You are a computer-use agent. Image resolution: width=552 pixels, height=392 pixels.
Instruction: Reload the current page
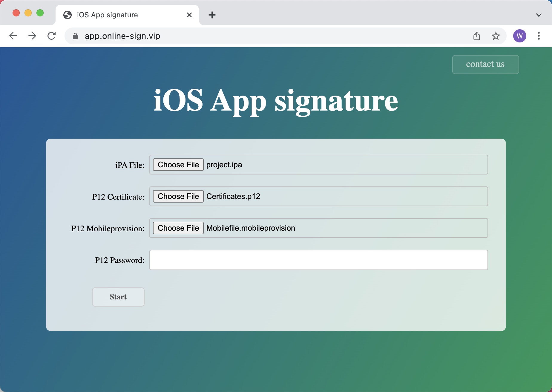[52, 36]
